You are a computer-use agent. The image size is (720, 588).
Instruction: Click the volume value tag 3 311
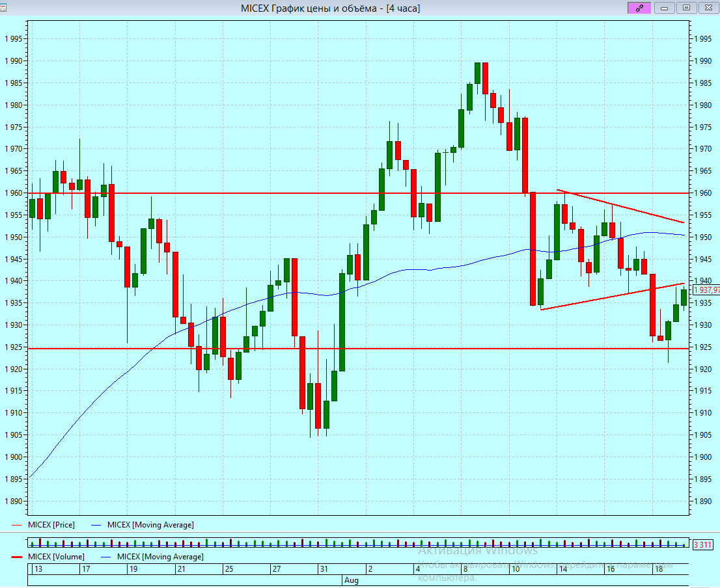tap(702, 545)
